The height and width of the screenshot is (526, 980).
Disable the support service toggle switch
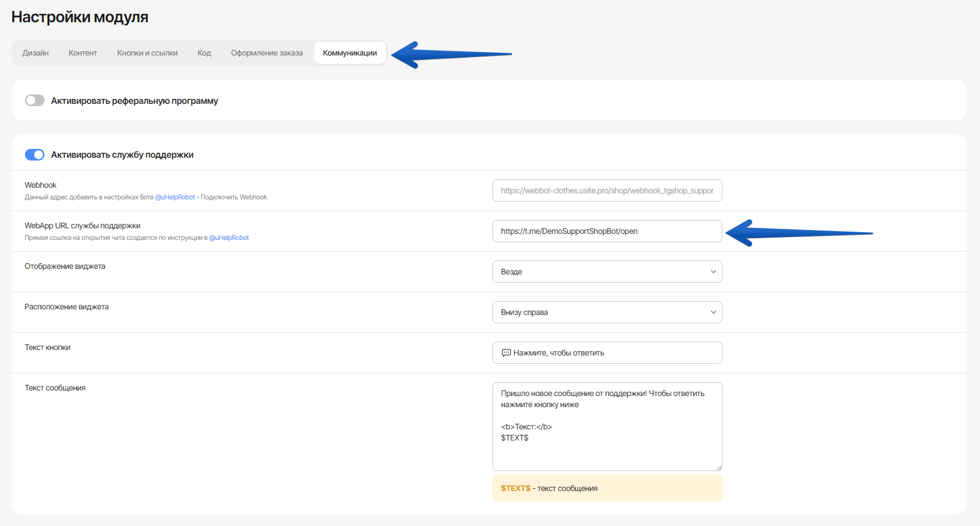34,154
